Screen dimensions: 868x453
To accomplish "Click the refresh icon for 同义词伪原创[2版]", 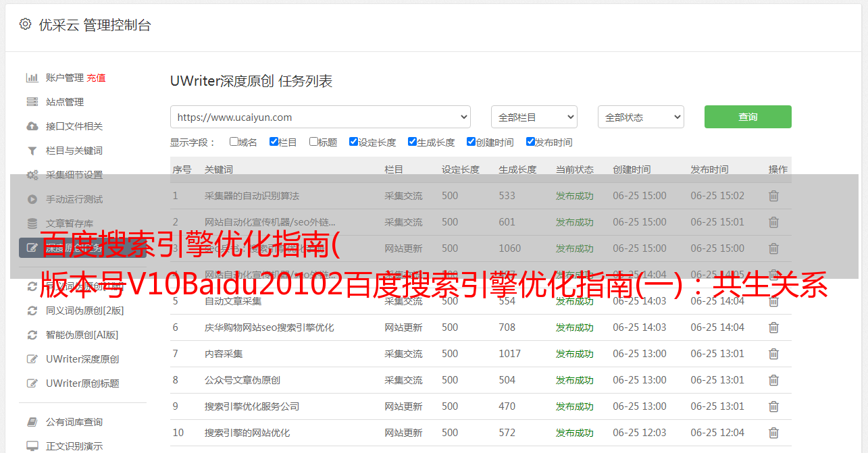I will pos(32,311).
